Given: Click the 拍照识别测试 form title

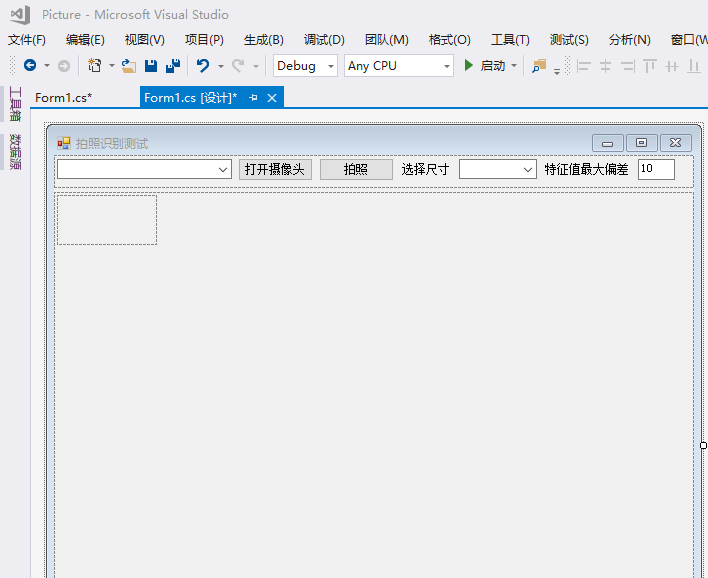Looking at the screenshot, I should (x=112, y=144).
